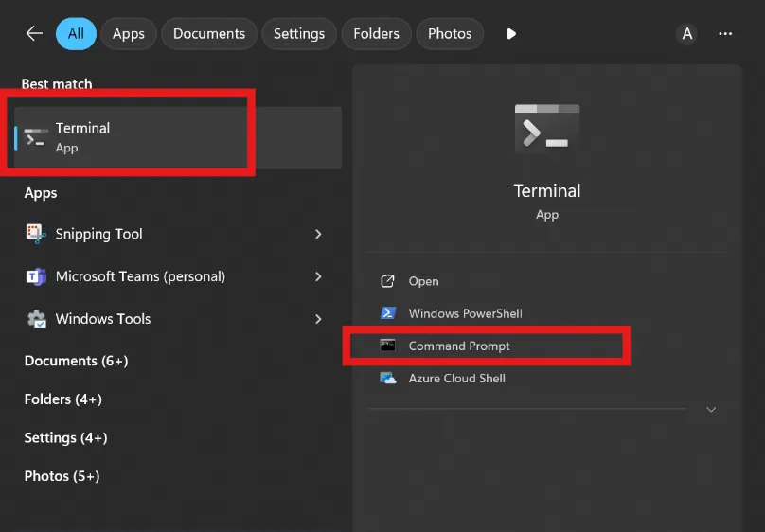Show Settings (4+) results

66,438
